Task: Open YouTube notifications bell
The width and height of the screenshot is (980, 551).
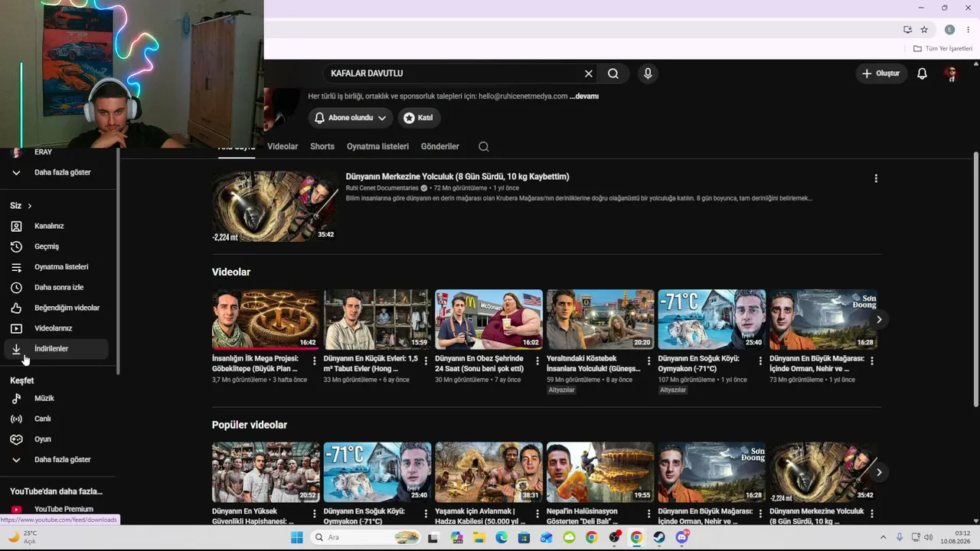Action: pos(922,73)
